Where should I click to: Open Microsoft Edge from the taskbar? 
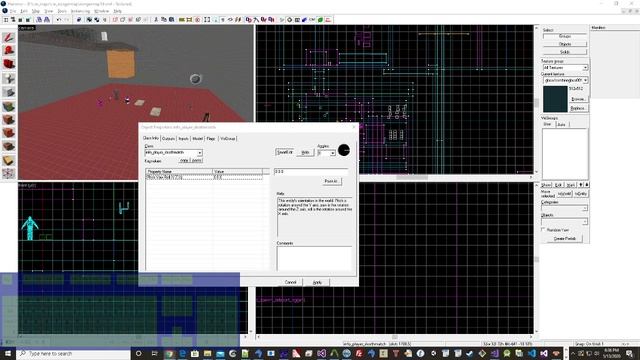(182, 353)
